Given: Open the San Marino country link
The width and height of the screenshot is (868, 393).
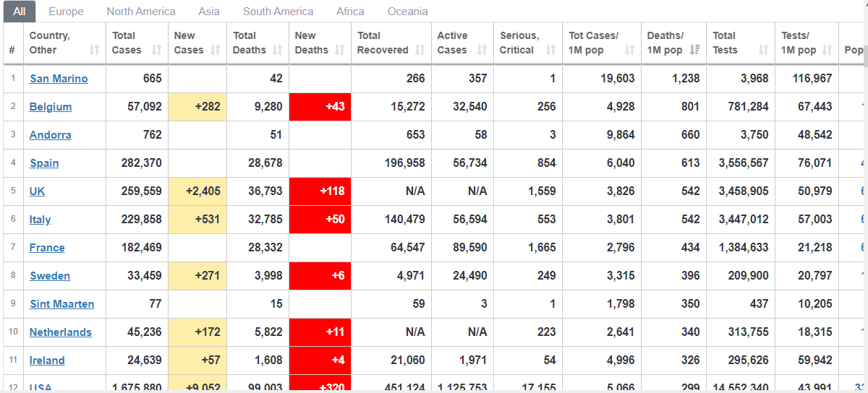Looking at the screenshot, I should [59, 79].
